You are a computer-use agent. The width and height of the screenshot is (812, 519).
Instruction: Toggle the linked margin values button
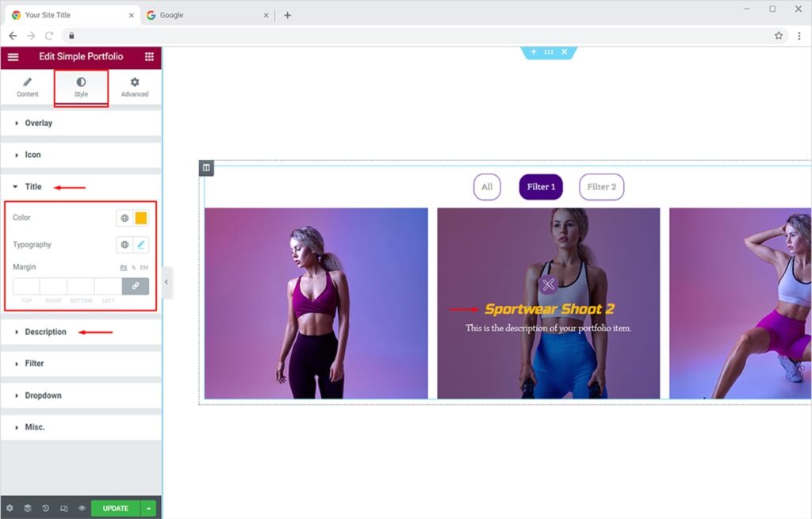click(x=135, y=286)
